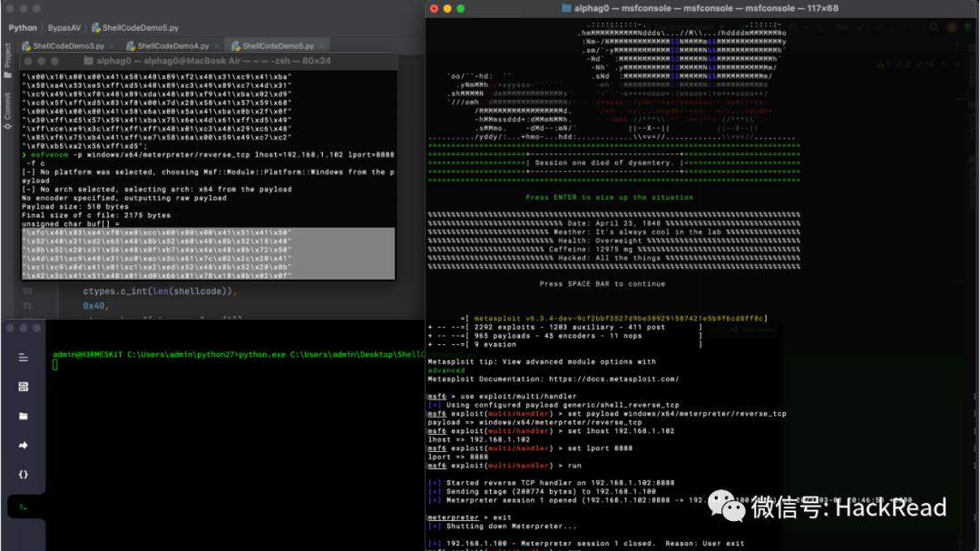Click the zsh terminal window title bar

pyautogui.click(x=208, y=61)
